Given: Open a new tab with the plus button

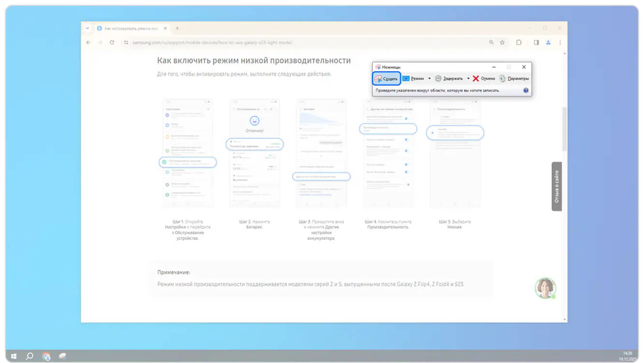Looking at the screenshot, I should coord(177,29).
